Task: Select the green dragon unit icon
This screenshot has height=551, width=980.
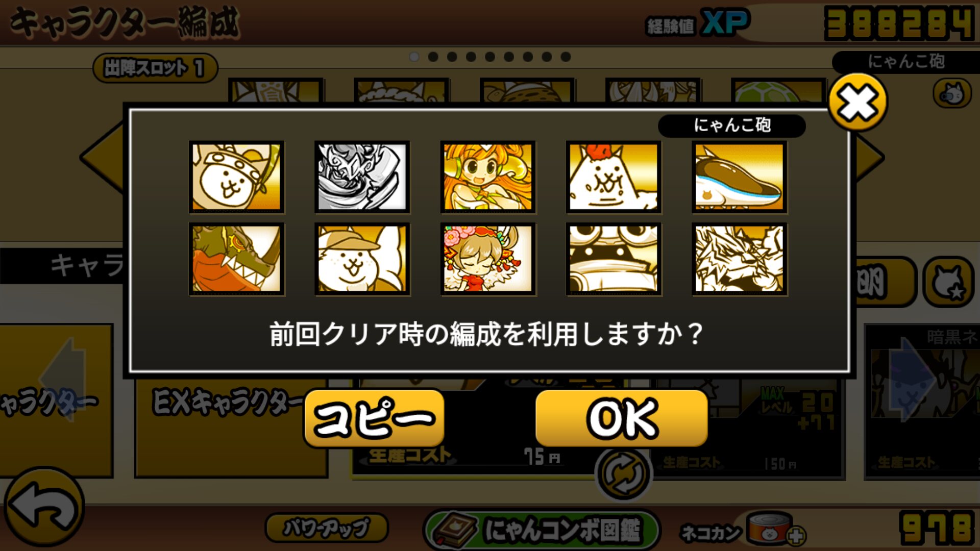Action: pos(236,259)
